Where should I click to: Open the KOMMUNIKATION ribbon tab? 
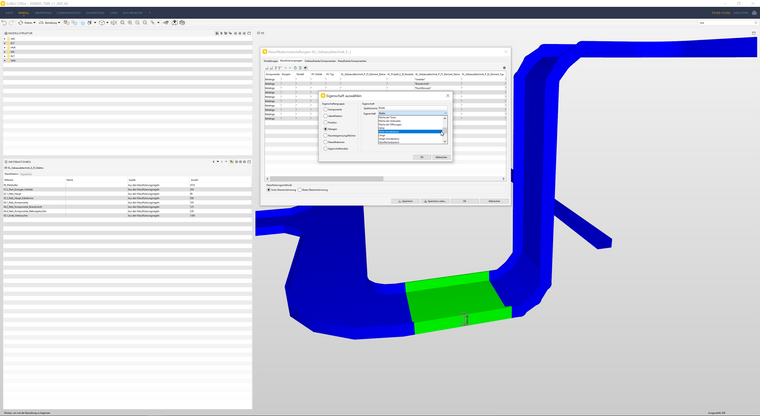(68, 13)
